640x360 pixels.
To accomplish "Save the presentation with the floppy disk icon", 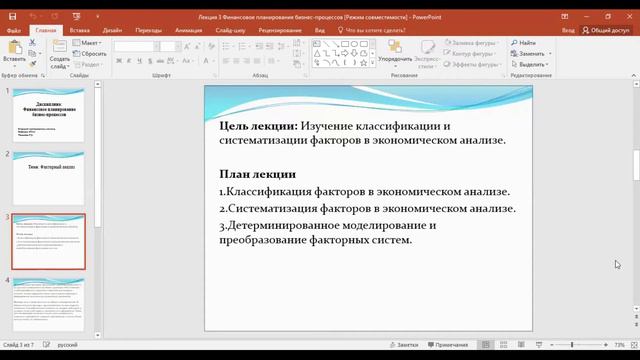I will pyautogui.click(x=13, y=17).
